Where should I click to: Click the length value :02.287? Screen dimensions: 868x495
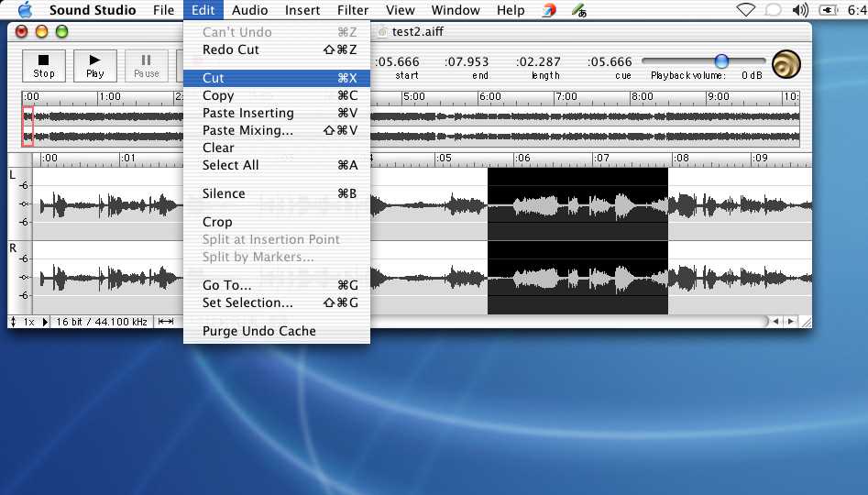[538, 62]
